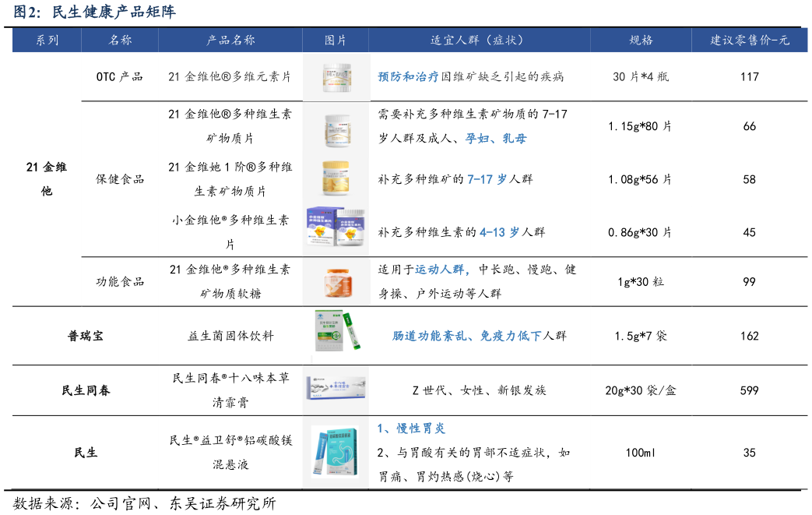Select the price value 599 cell
Viewport: 812px width, 515px height.
coord(749,390)
